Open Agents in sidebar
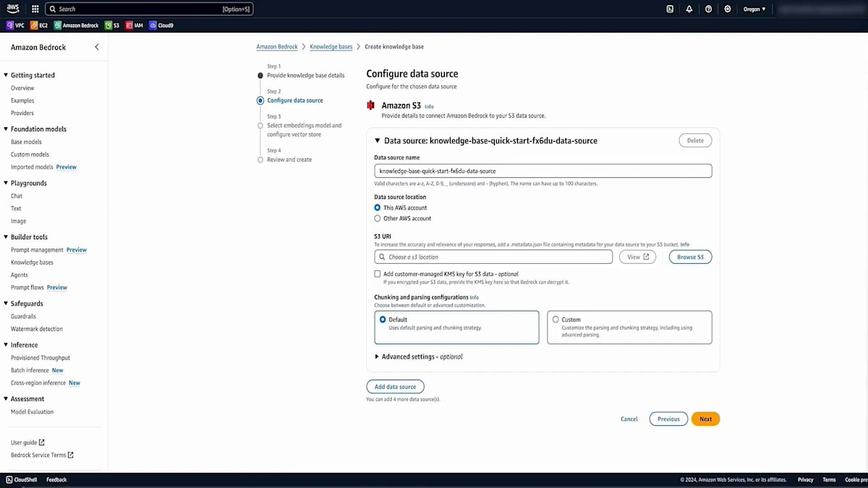Image resolution: width=868 pixels, height=488 pixels. (x=20, y=275)
